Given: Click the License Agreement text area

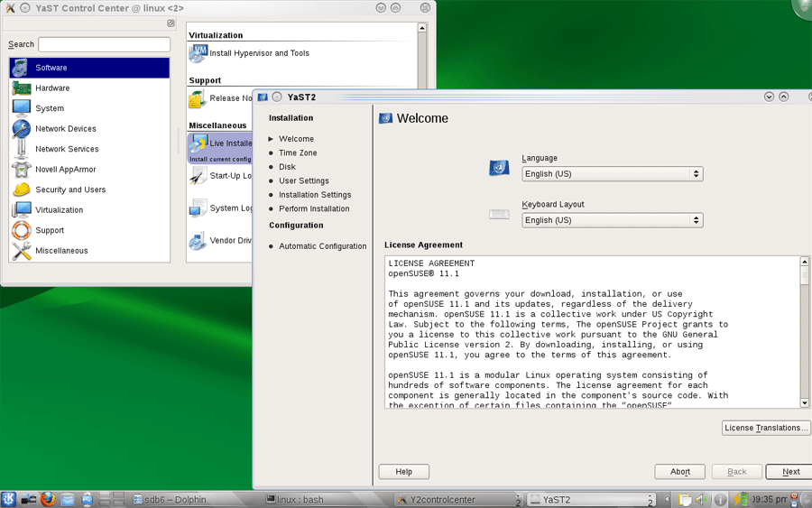Looking at the screenshot, I should click(x=592, y=332).
